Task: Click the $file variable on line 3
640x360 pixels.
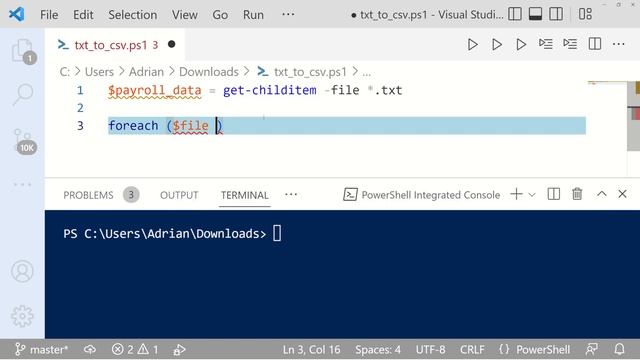Action: point(190,126)
